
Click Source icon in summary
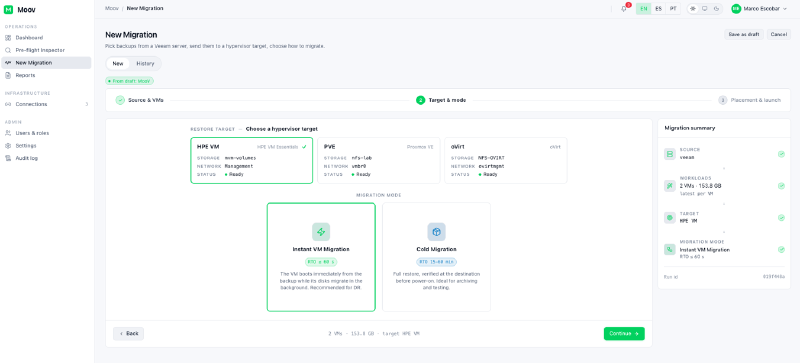coord(669,154)
